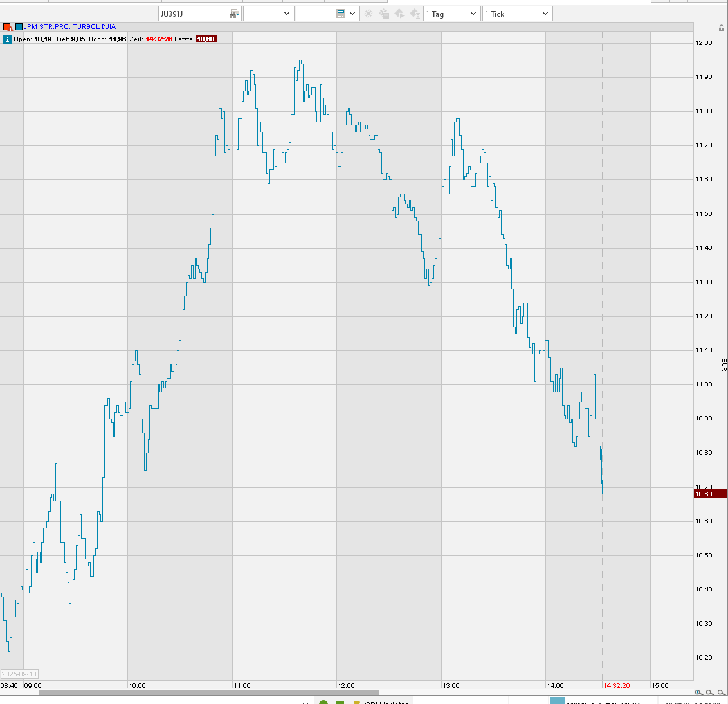Click the JU391J symbol input field
Viewport: 728px width, 704px height.
pyautogui.click(x=192, y=14)
